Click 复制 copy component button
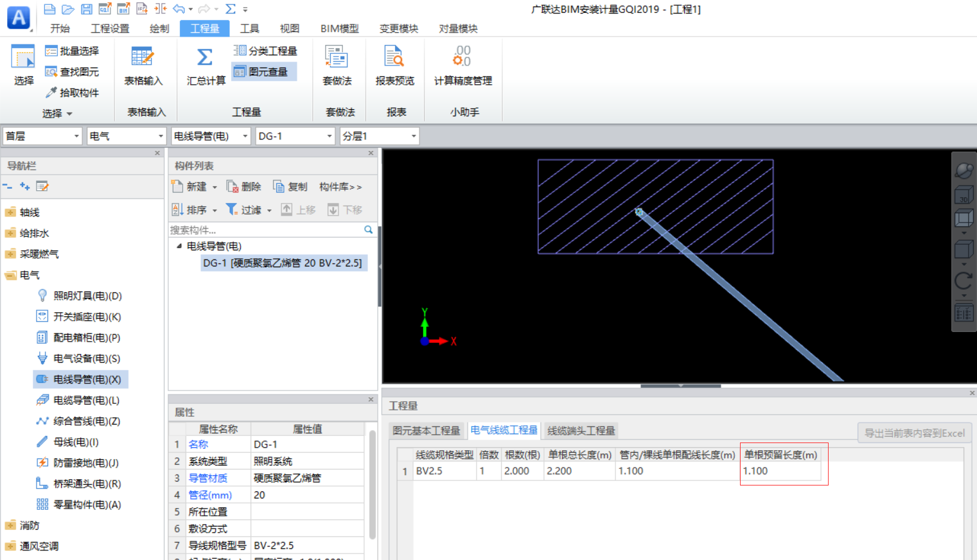 tap(290, 186)
